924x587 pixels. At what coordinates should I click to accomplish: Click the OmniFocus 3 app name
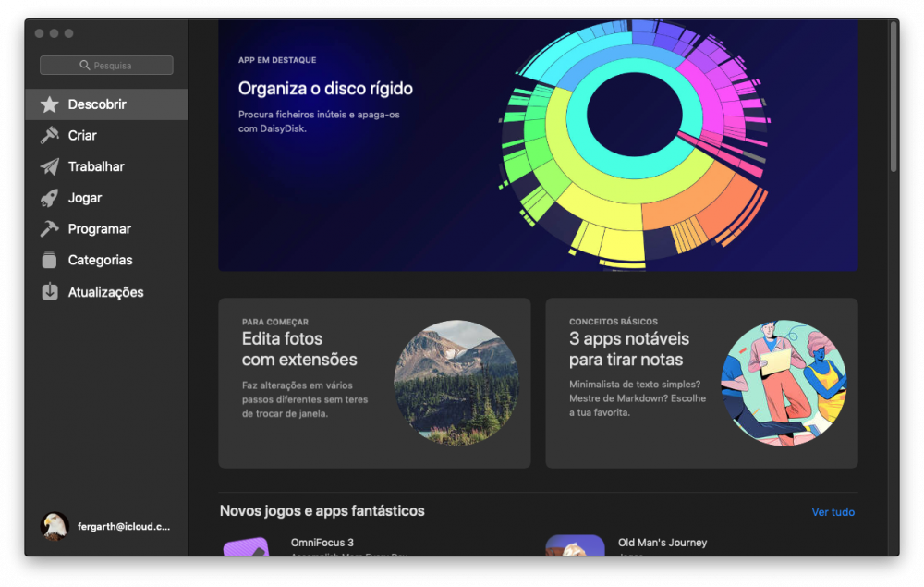[x=322, y=543]
